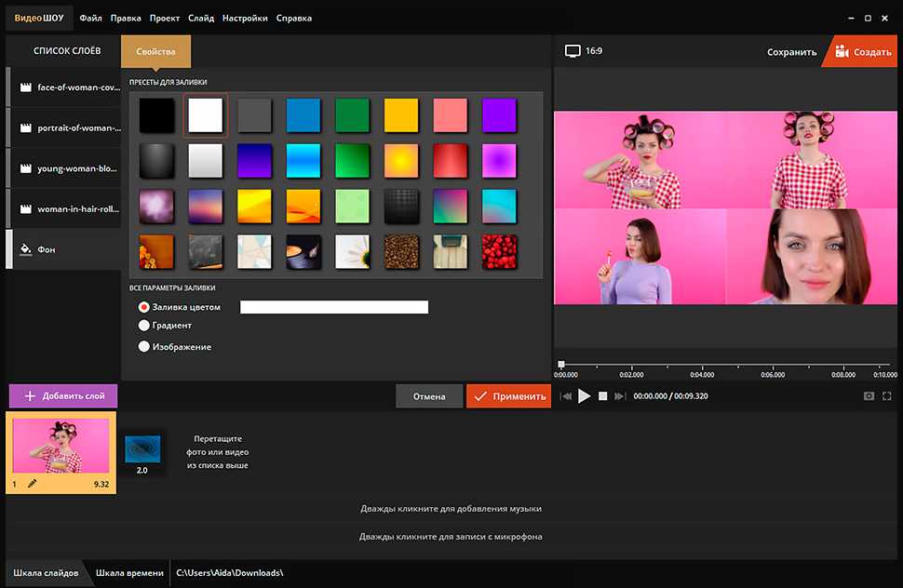Click the Добавить слой button
This screenshot has height=588, width=903.
point(64,395)
